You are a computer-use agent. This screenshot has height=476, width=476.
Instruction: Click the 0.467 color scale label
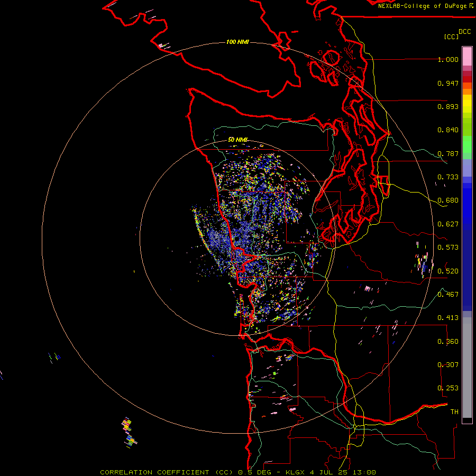[448, 295]
